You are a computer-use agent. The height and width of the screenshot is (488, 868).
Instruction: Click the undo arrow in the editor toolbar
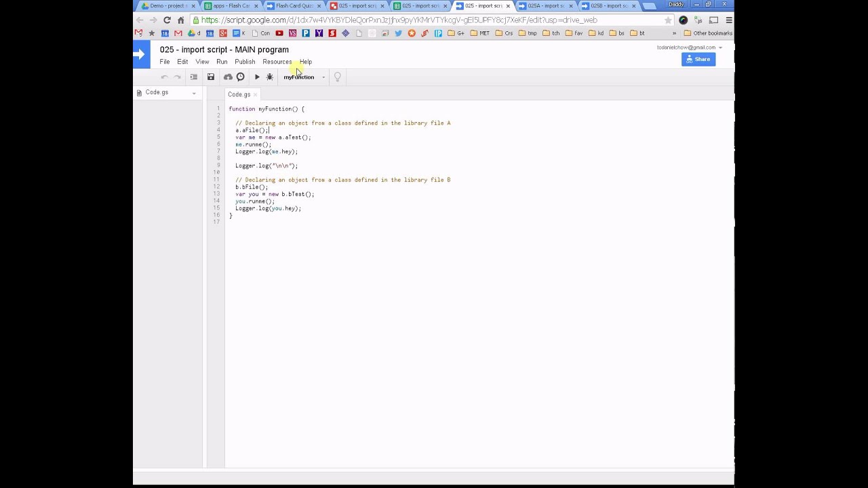164,77
